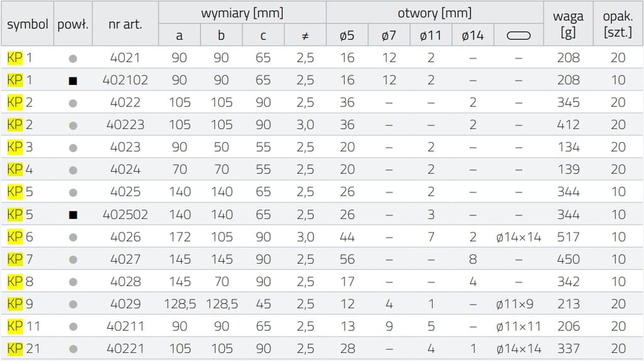Click the ø5 hole column subheader
The width and height of the screenshot is (644, 361).
[x=347, y=36]
